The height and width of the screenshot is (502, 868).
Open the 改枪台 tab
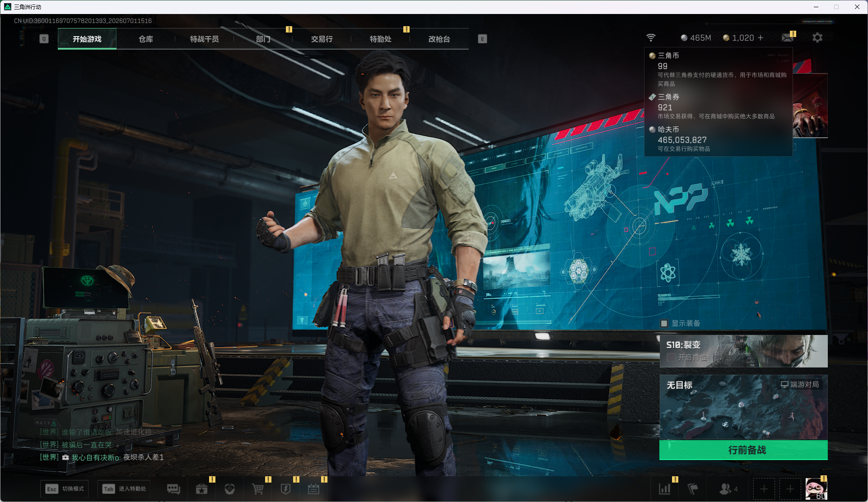click(x=439, y=39)
